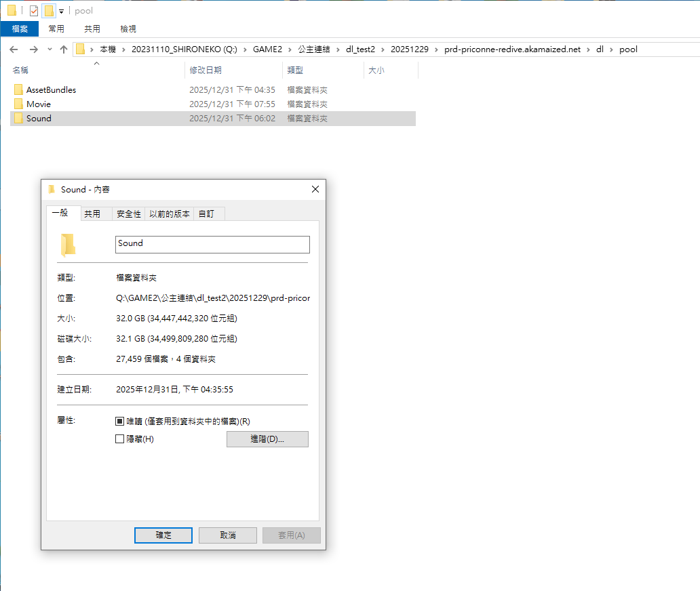Click the New Folder quick access icon
The height and width of the screenshot is (591, 700).
49,11
